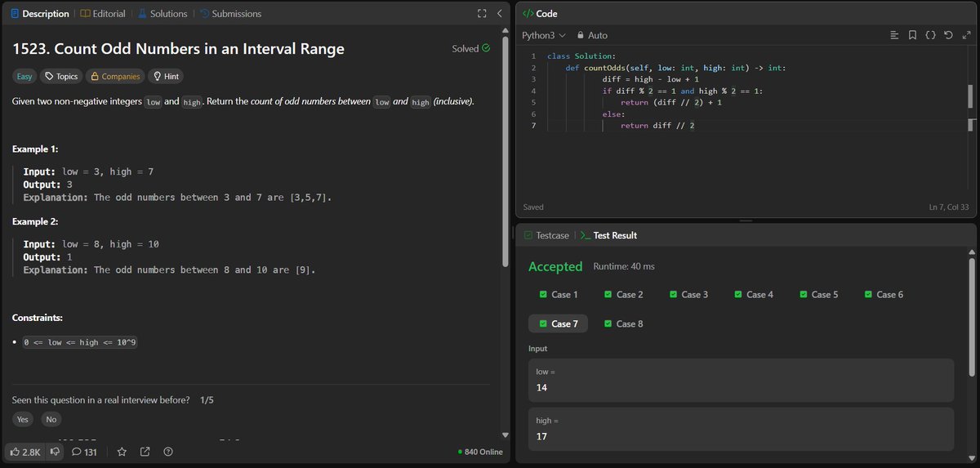
Task: Maximize the description panel with fullscreen icon
Action: click(x=482, y=14)
